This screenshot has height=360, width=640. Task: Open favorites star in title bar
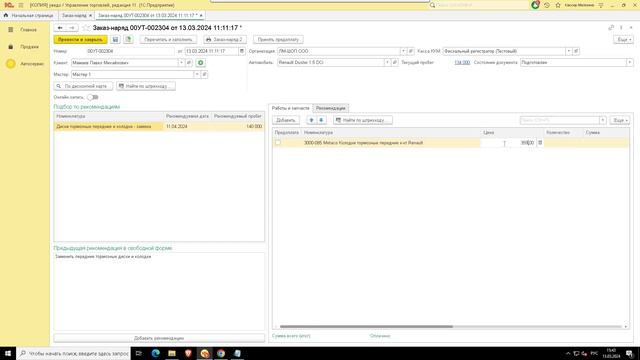[558, 5]
